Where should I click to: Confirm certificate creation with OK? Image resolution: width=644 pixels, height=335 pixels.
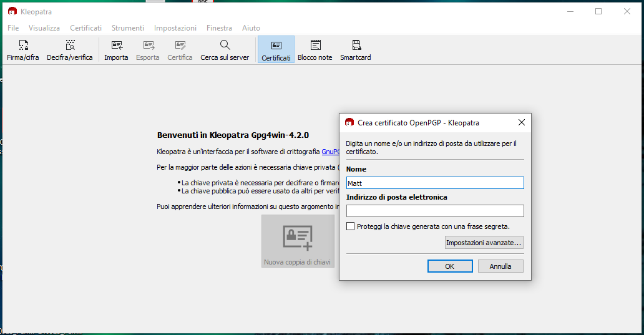[x=450, y=266]
